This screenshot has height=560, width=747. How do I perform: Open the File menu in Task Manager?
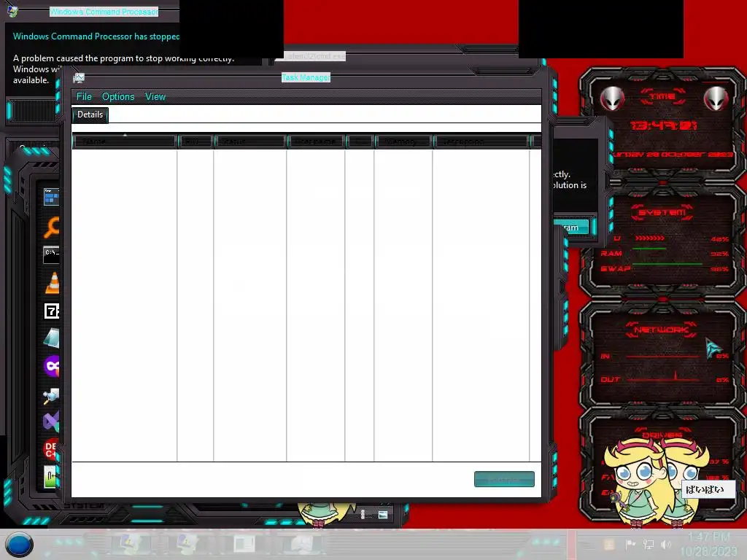click(x=84, y=97)
